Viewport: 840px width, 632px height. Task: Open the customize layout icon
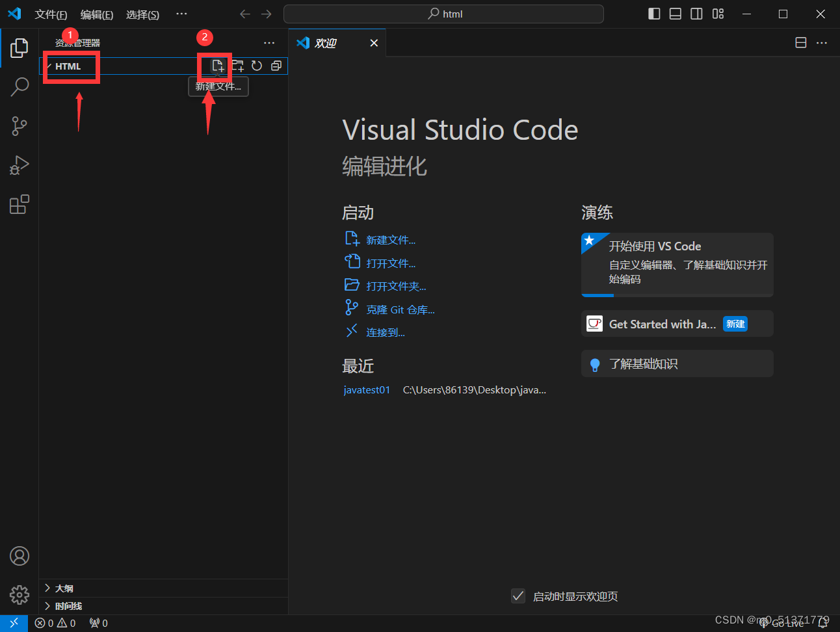pyautogui.click(x=718, y=14)
